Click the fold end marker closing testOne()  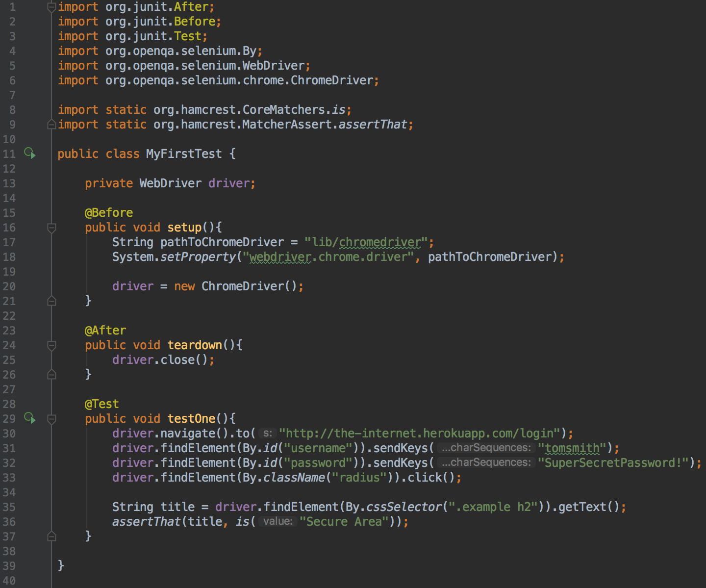(51, 537)
